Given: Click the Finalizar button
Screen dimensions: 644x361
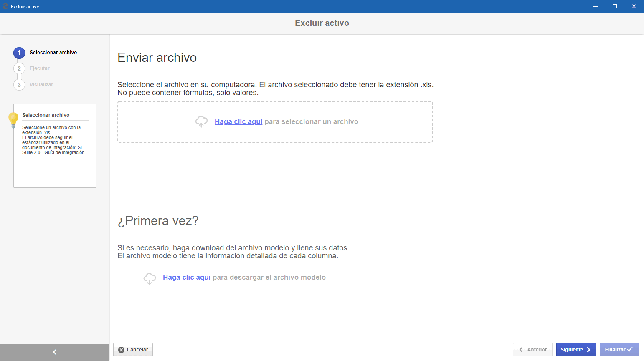Looking at the screenshot, I should click(x=619, y=350).
